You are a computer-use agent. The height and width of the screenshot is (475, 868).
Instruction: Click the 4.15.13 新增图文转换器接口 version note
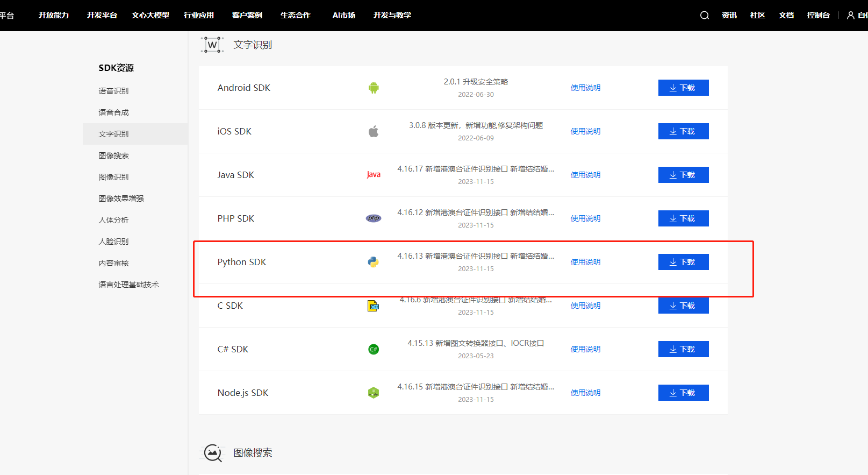pyautogui.click(x=476, y=343)
